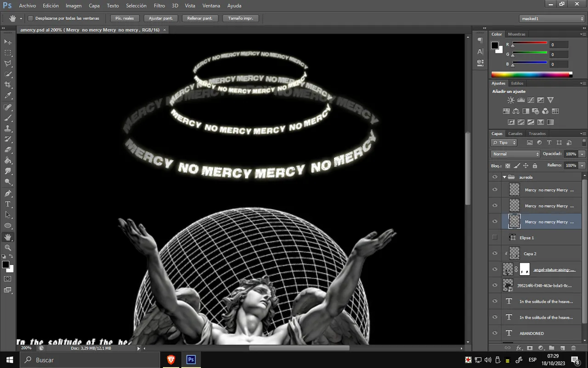Screen dimensions: 588x368
Task: Select the Horizontal Type tool
Action: (8, 204)
